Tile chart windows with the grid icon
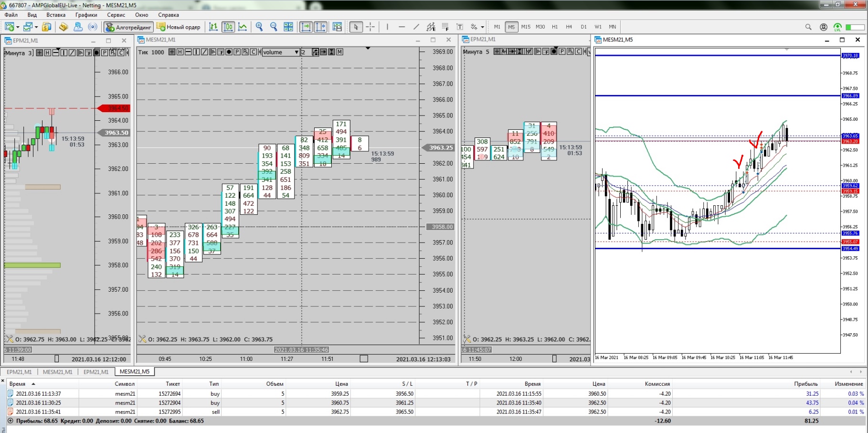Viewport: 868px width, 433px height. tap(288, 27)
